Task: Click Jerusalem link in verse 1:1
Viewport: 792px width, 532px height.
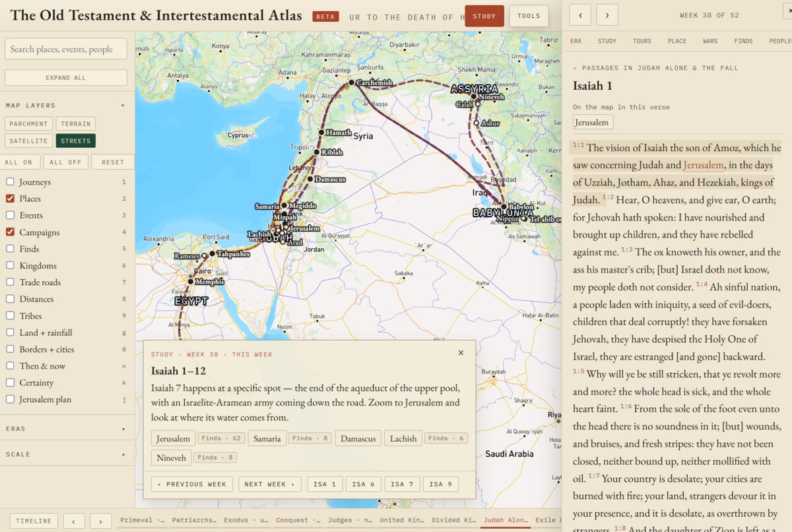Action: [x=704, y=165]
